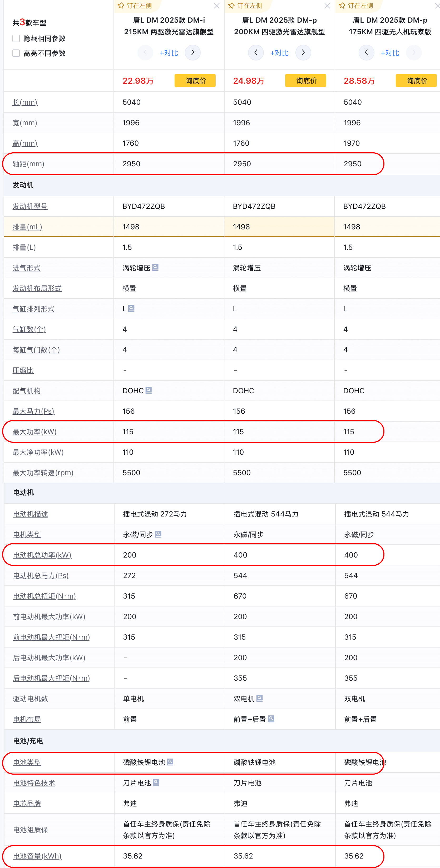Open the 电池类型 parameter link

pyautogui.click(x=27, y=762)
